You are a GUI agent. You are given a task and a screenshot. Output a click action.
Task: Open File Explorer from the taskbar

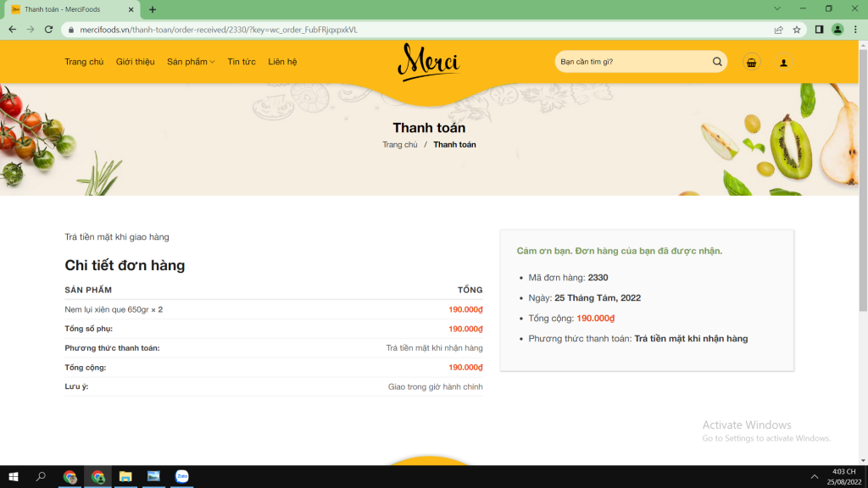click(125, 477)
